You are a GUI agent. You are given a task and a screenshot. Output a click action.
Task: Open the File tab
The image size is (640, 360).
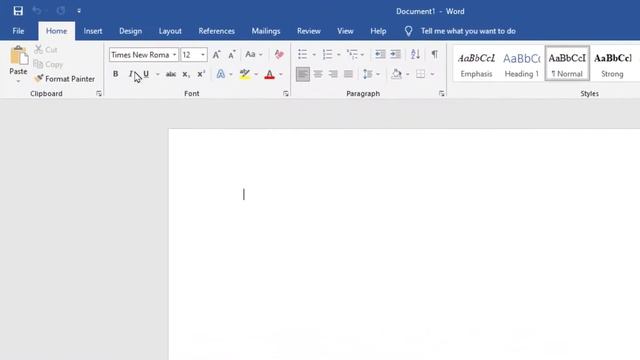pyautogui.click(x=18, y=31)
